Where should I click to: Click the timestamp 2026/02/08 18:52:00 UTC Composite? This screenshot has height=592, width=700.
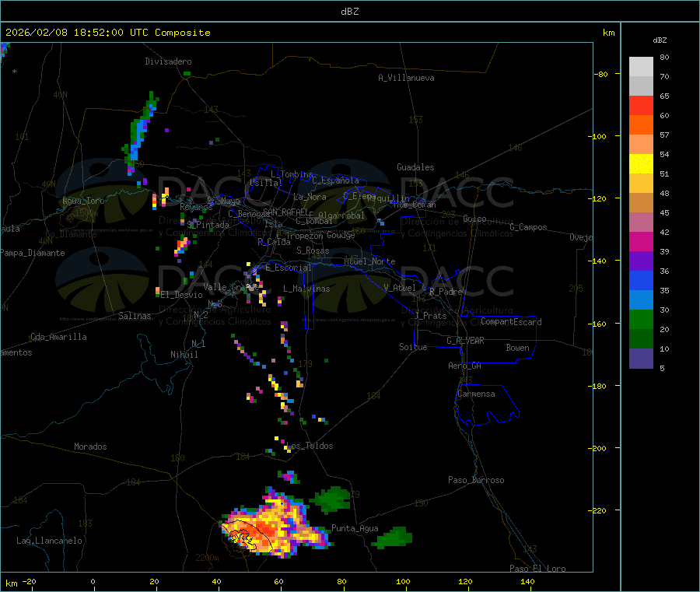click(107, 33)
